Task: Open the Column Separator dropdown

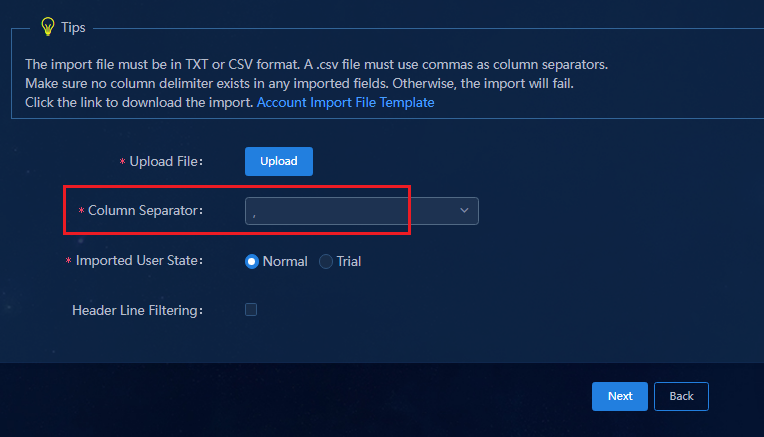Action: click(362, 211)
